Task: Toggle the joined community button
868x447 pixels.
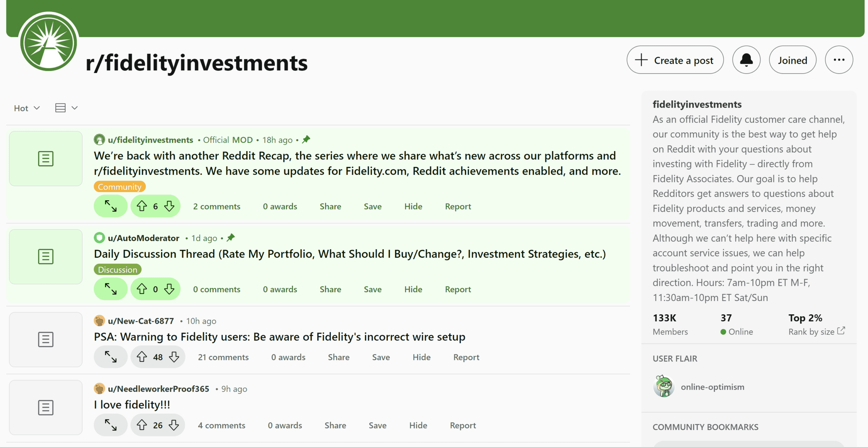Action: coord(793,59)
